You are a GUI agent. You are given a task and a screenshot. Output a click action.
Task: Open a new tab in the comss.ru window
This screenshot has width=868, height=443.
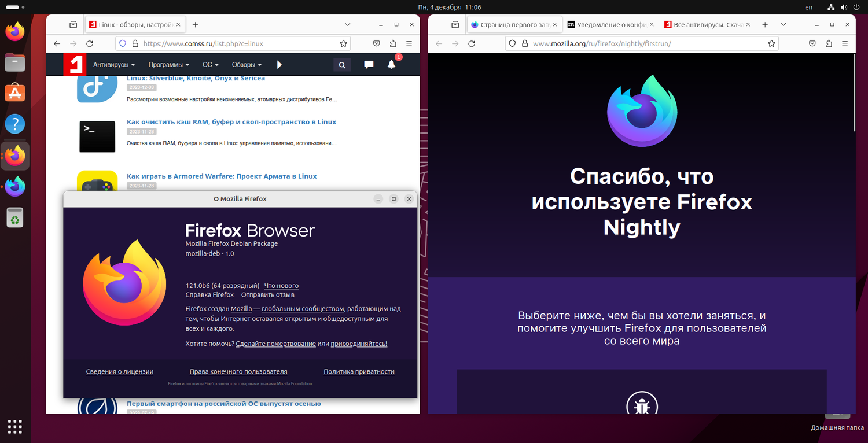[195, 25]
